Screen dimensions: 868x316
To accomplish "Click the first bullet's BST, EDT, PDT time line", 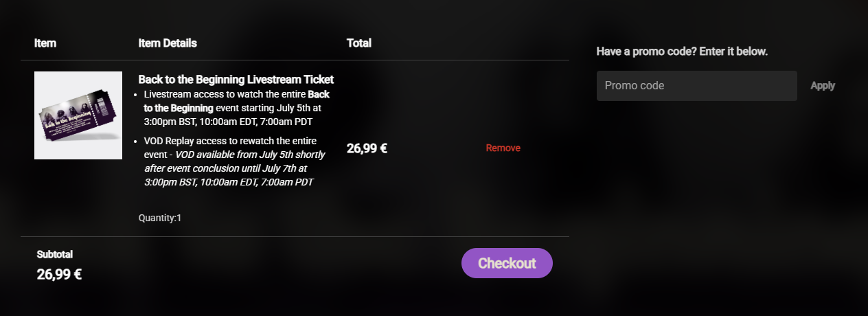I will [x=229, y=122].
